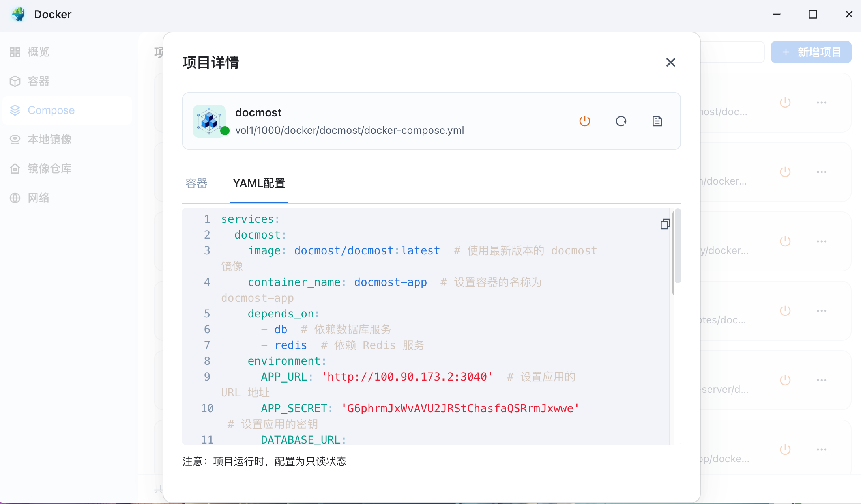Open more options for host/doc... project row
This screenshot has width=861, height=504.
point(822,103)
